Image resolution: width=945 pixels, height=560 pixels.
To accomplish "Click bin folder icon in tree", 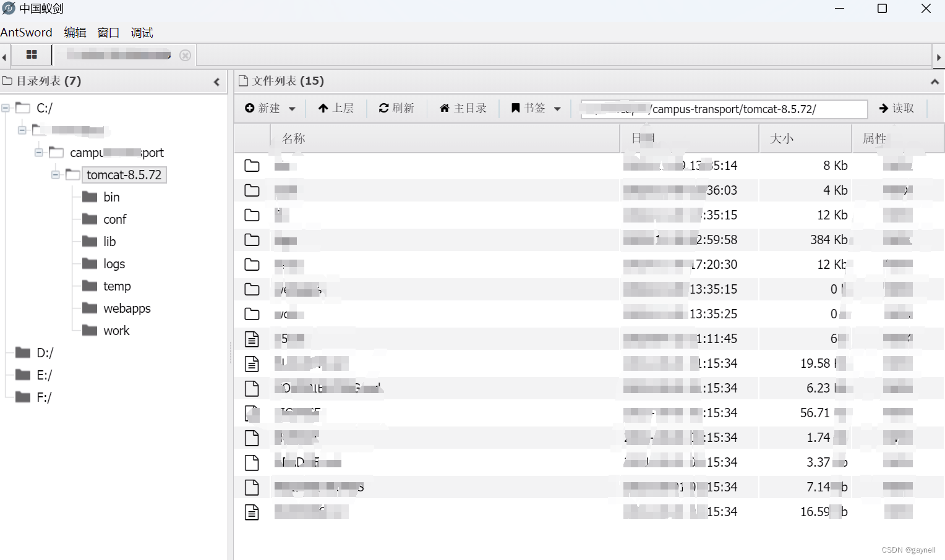I will [x=90, y=197].
